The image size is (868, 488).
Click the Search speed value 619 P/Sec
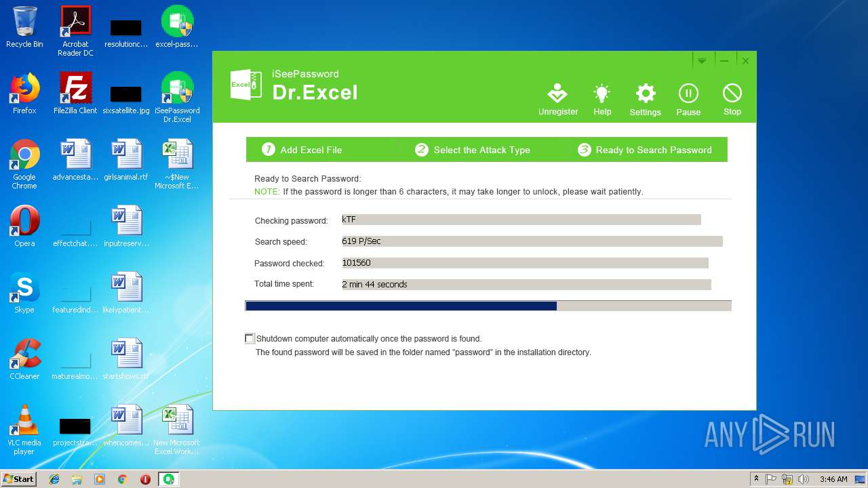click(532, 241)
